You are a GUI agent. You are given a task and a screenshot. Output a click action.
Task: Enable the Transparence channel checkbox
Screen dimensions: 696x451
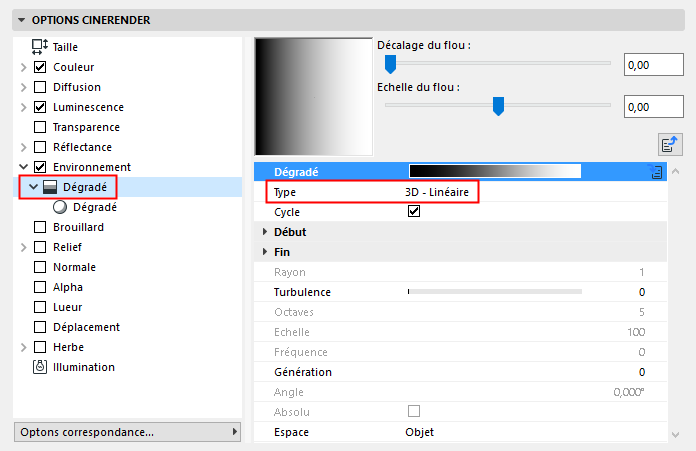click(x=40, y=127)
